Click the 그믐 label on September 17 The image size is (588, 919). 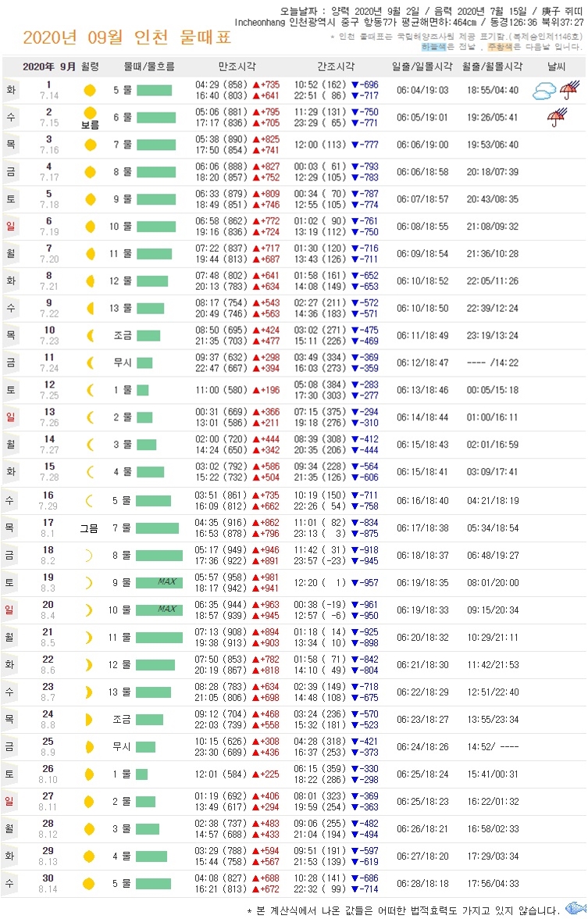(x=89, y=528)
